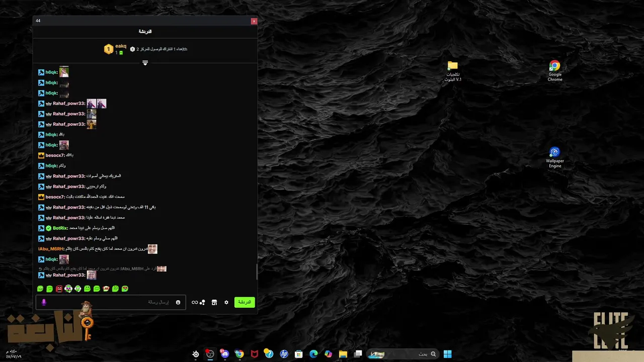The image size is (644, 362).
Task: Open the Get Help question-mark taskbar icon
Action: 269,354
